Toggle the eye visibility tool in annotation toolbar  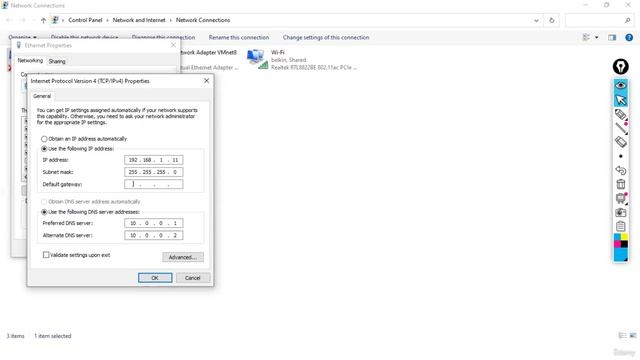coord(621,85)
